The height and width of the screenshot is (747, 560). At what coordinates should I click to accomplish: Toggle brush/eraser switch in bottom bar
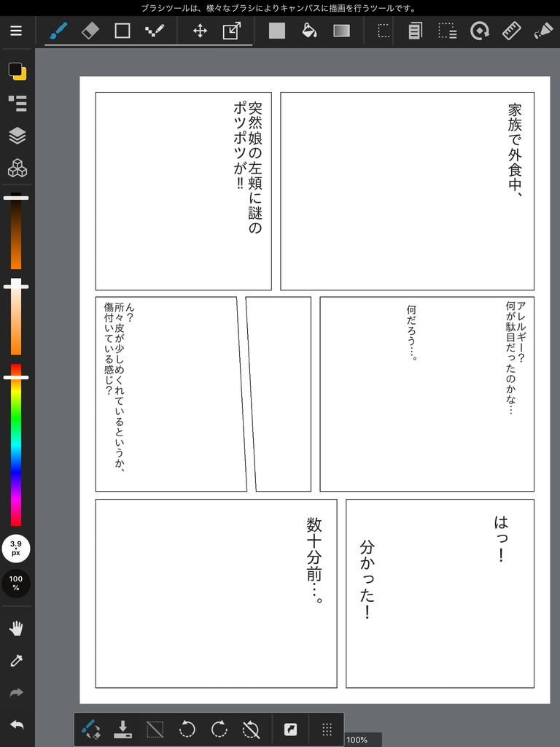coord(90,729)
